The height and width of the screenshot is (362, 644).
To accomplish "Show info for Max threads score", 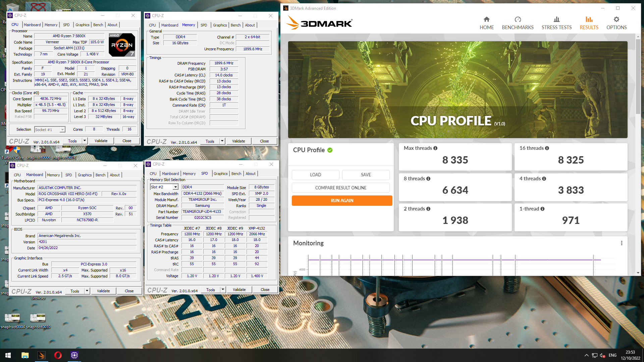I will click(x=435, y=148).
